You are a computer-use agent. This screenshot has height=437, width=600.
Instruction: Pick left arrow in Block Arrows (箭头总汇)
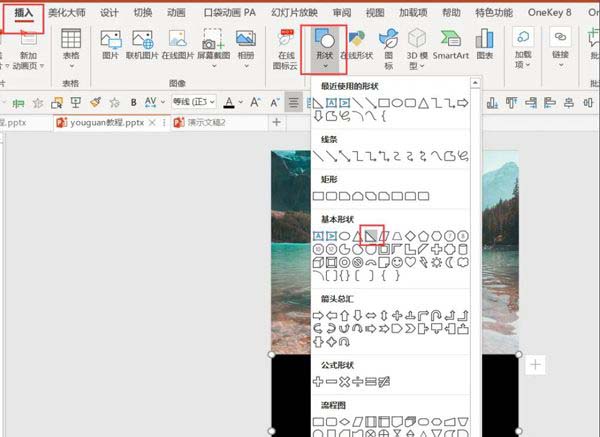[331, 316]
